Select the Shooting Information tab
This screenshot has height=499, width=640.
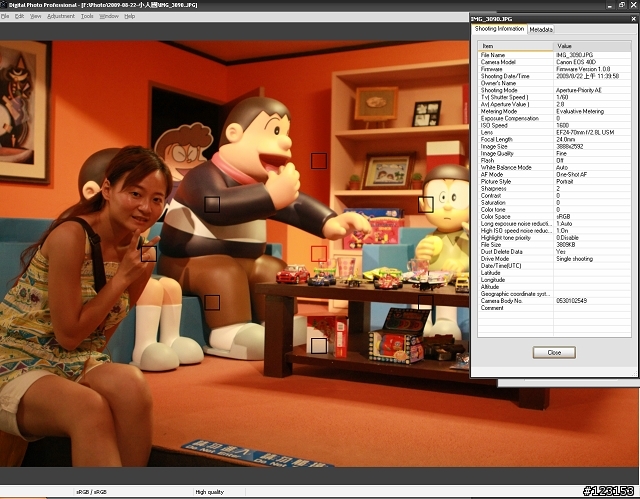click(499, 29)
